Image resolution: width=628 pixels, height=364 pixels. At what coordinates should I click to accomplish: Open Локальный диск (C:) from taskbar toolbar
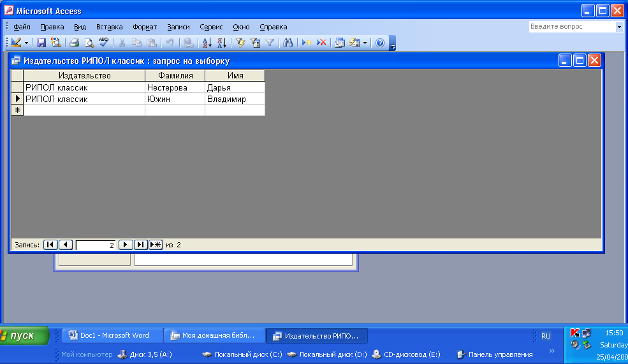click(x=242, y=354)
